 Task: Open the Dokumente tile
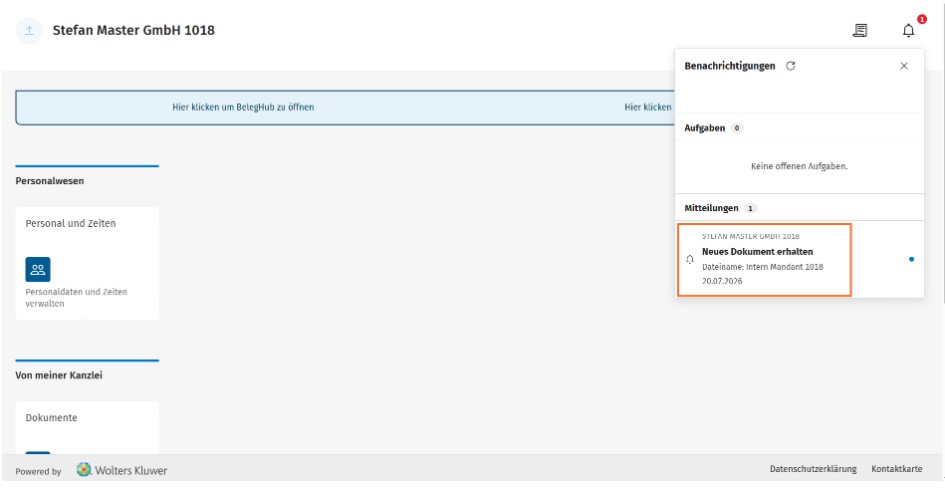87,427
